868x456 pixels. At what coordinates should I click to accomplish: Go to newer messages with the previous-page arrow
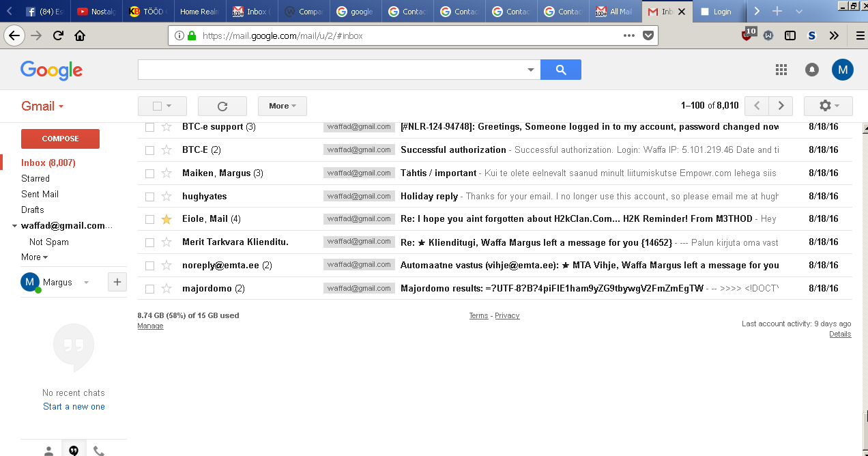coord(757,106)
